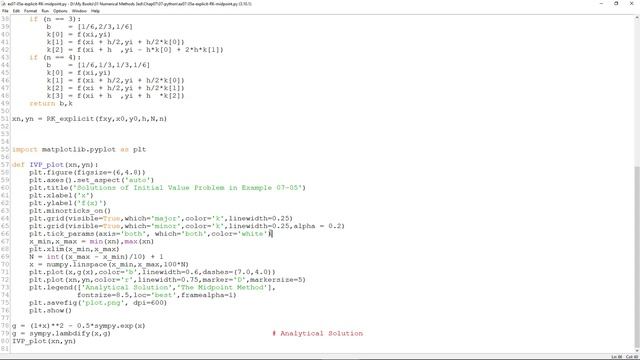640x360 pixels.
Task: Open the Help menu
Action: click(95, 11)
